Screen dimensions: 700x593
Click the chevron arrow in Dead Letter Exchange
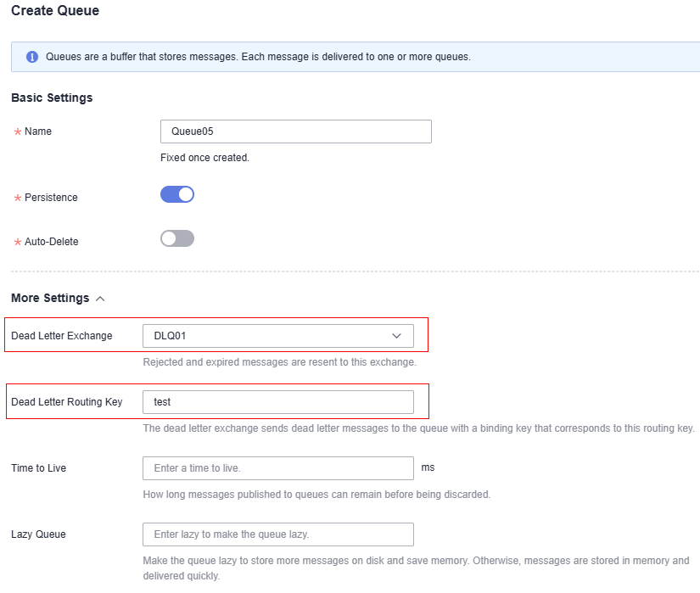point(396,336)
